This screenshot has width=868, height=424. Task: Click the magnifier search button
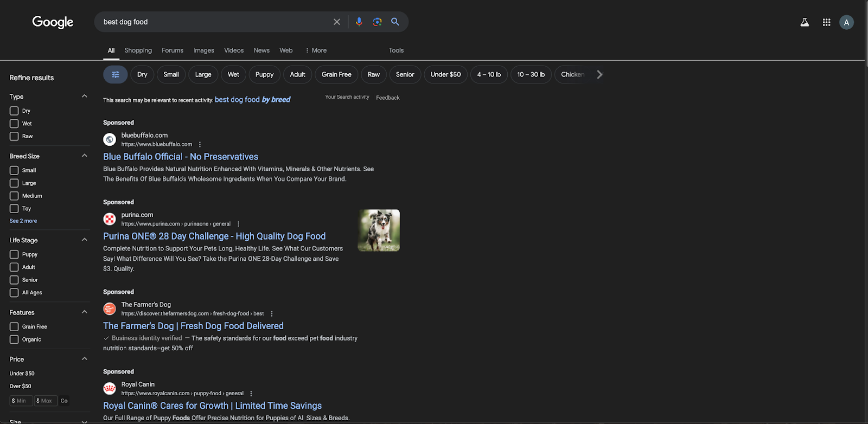click(x=395, y=22)
